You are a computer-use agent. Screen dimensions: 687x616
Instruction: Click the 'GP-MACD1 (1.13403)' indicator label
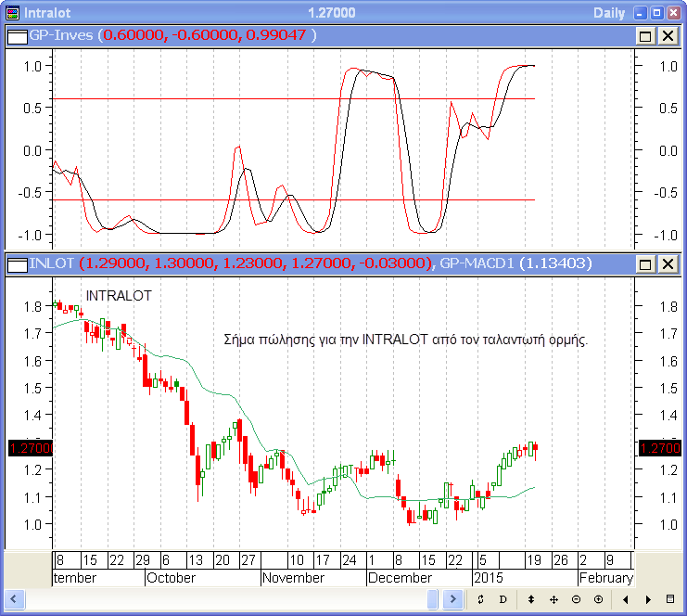point(515,263)
